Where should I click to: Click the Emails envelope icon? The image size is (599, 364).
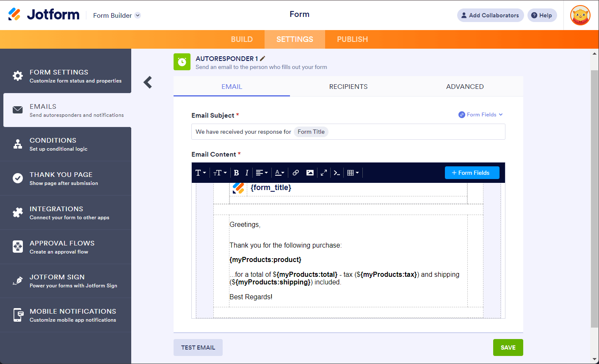18,110
